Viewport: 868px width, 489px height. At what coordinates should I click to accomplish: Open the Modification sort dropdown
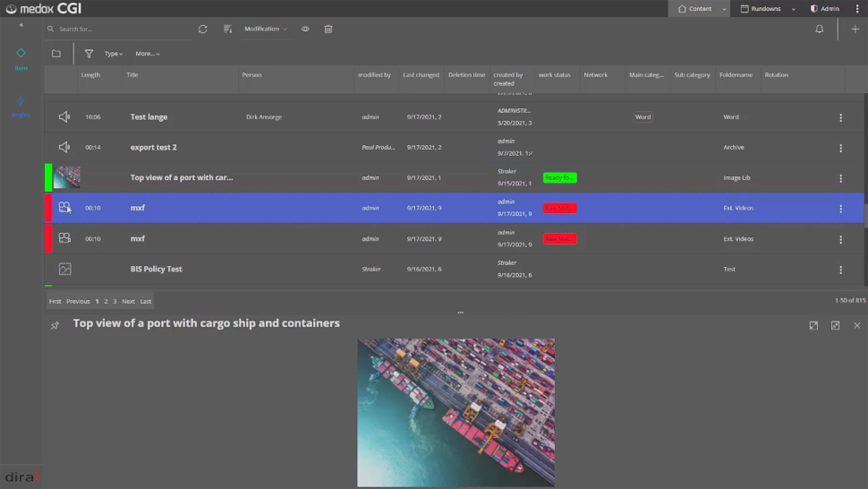[266, 29]
